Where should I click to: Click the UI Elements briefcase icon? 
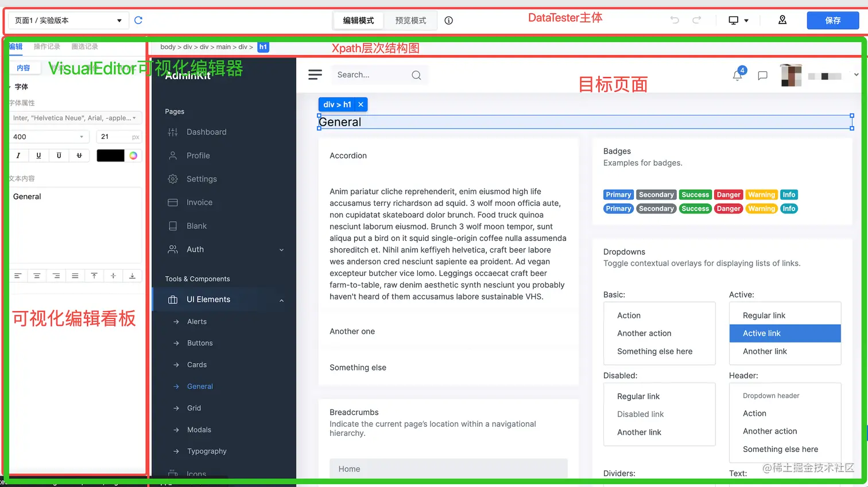pos(173,299)
